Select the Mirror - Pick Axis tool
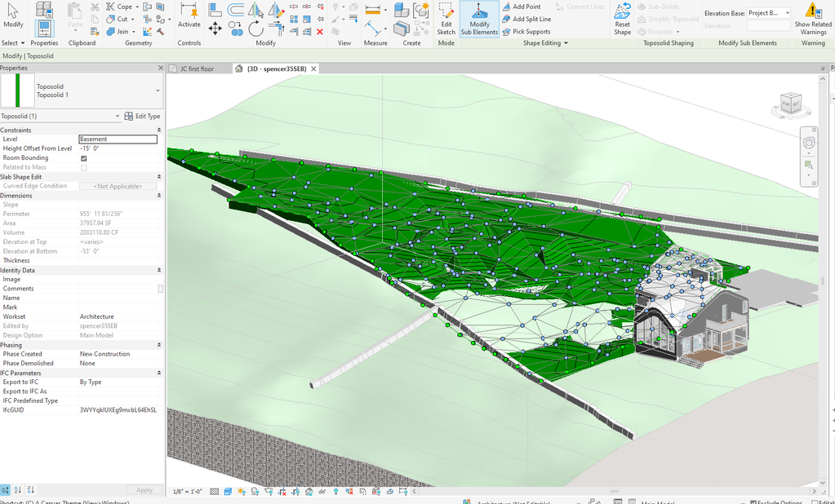The image size is (835, 504). point(255,10)
